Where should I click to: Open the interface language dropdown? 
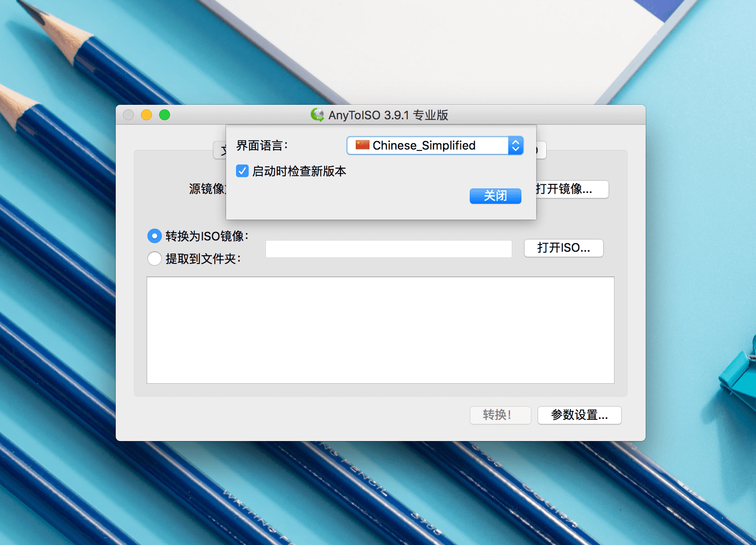(435, 146)
